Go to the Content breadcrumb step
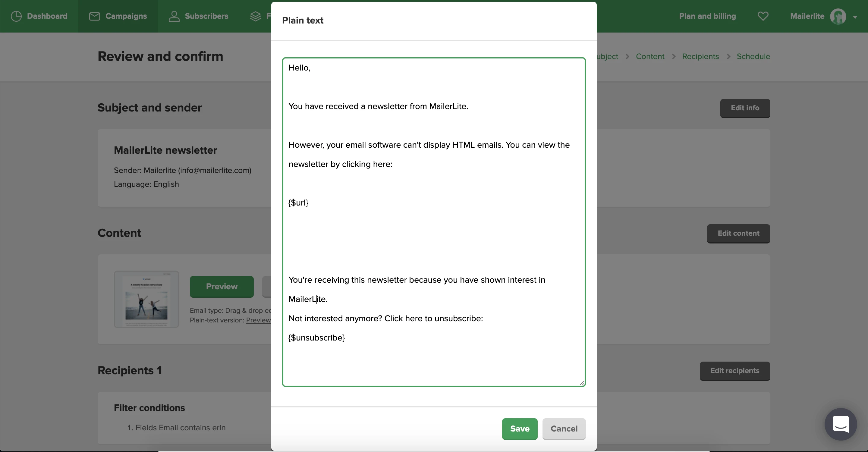The image size is (868, 452). tap(650, 56)
